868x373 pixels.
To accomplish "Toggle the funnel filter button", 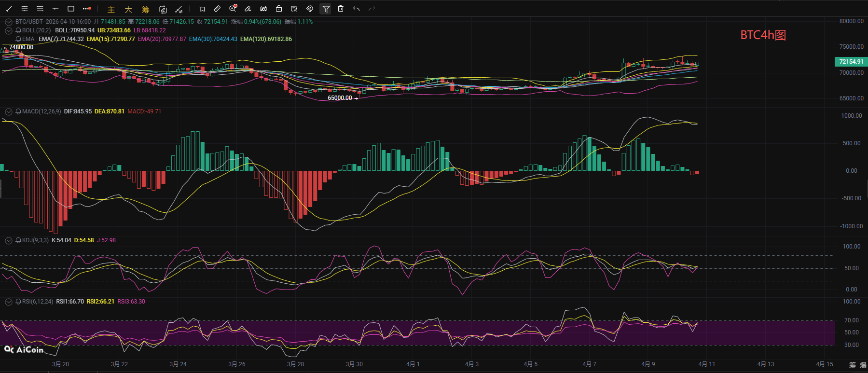I will pos(326,9).
